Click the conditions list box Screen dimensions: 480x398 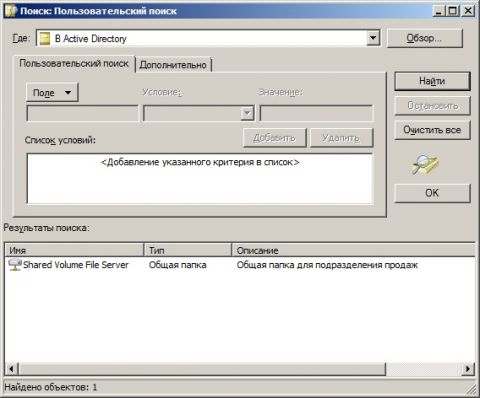click(x=200, y=179)
